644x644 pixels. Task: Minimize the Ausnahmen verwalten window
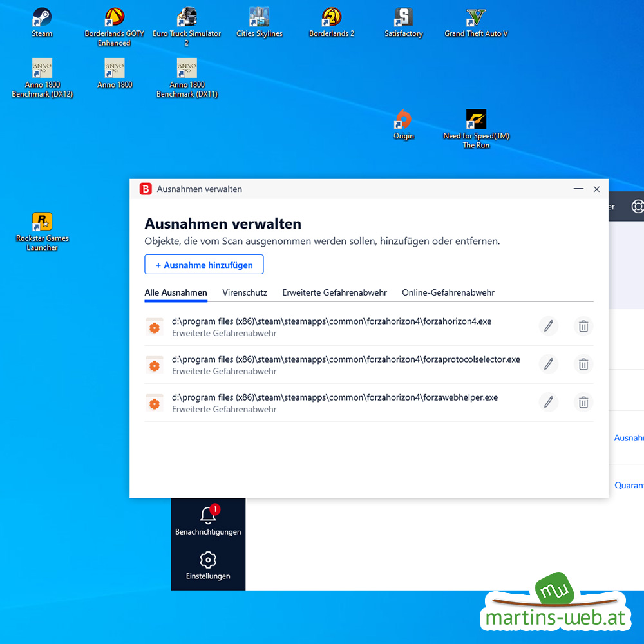point(578,189)
